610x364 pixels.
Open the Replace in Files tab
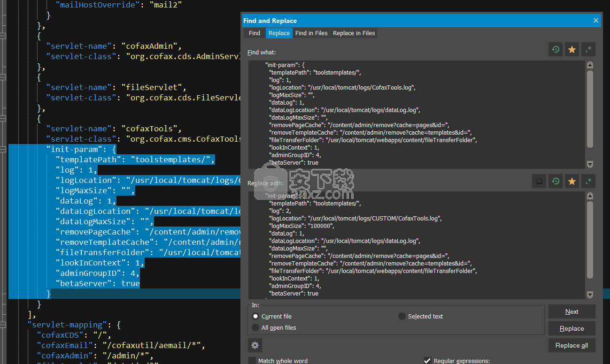coord(354,33)
